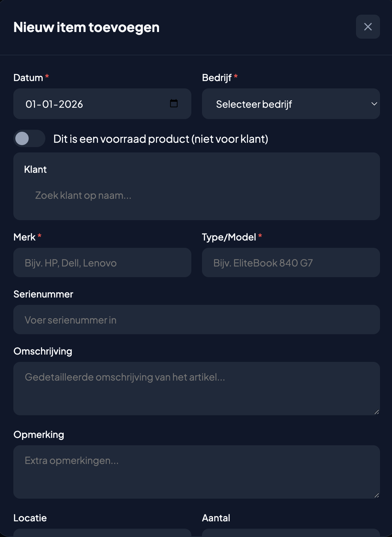Select the Type/Model input field
Screen dimensions: 392x537
tap(291, 262)
